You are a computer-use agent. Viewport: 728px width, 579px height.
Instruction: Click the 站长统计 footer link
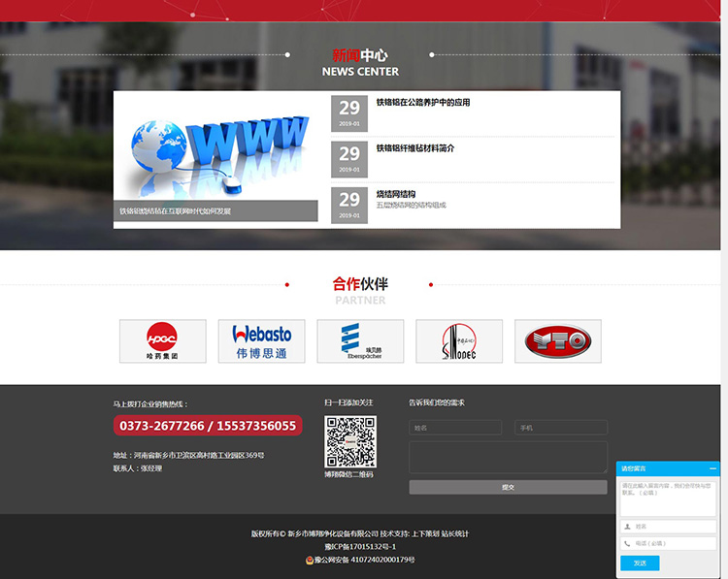click(x=454, y=533)
